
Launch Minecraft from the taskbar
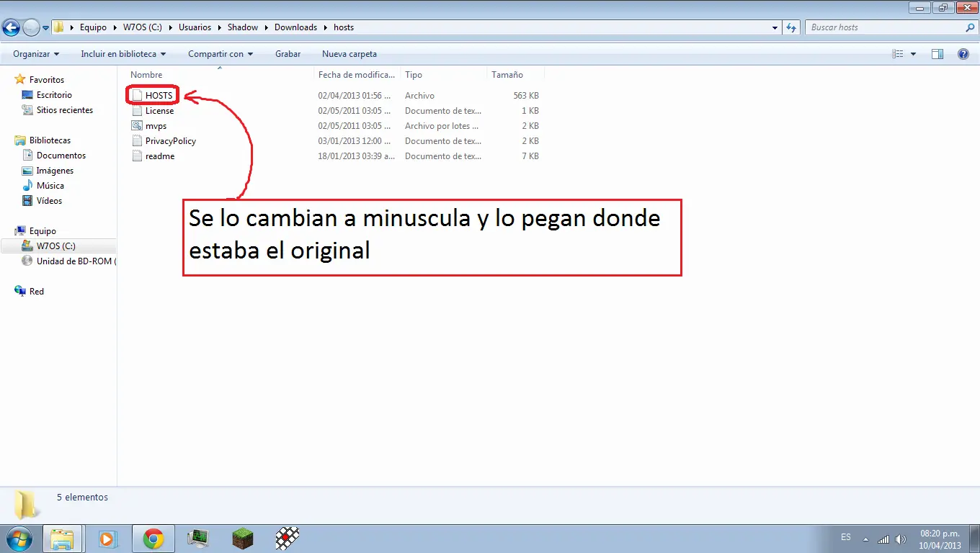click(243, 539)
